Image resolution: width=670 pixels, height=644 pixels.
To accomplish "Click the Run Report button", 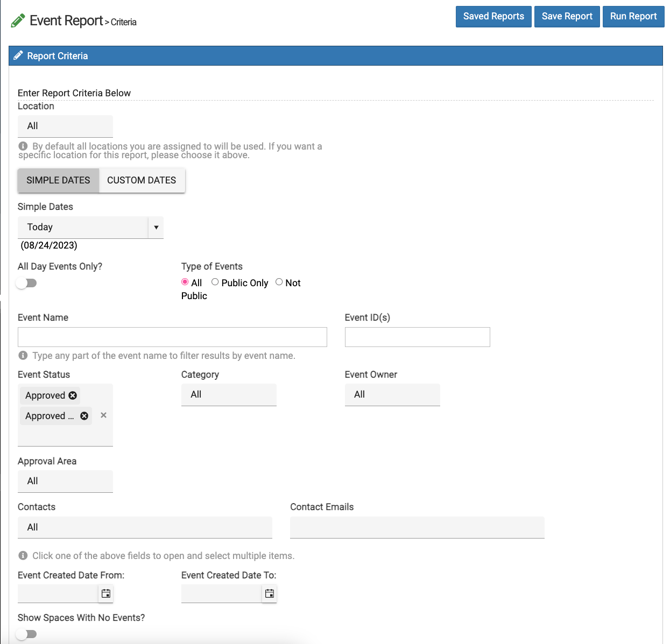I will coord(633,16).
